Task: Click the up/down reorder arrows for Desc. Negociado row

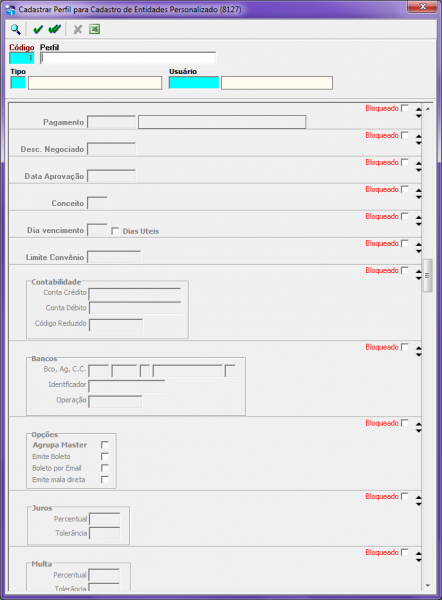Action: (x=418, y=140)
